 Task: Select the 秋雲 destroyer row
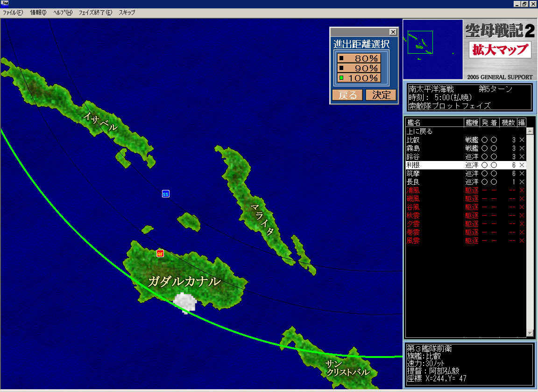(466, 216)
